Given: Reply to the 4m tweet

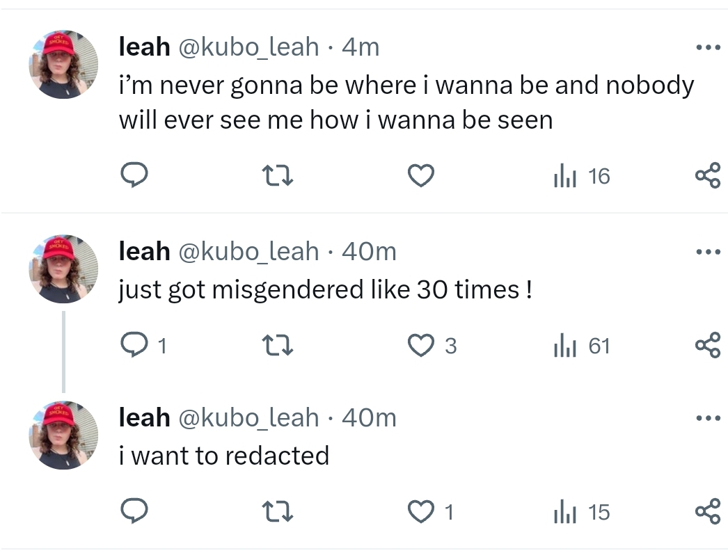Looking at the screenshot, I should click(x=134, y=175).
